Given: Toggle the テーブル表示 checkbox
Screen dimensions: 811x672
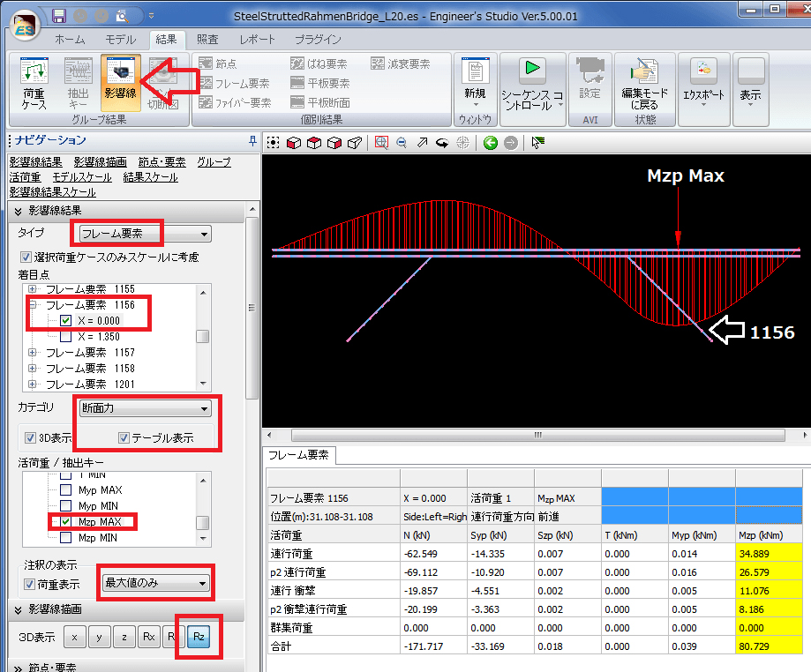Looking at the screenshot, I should (x=124, y=437).
